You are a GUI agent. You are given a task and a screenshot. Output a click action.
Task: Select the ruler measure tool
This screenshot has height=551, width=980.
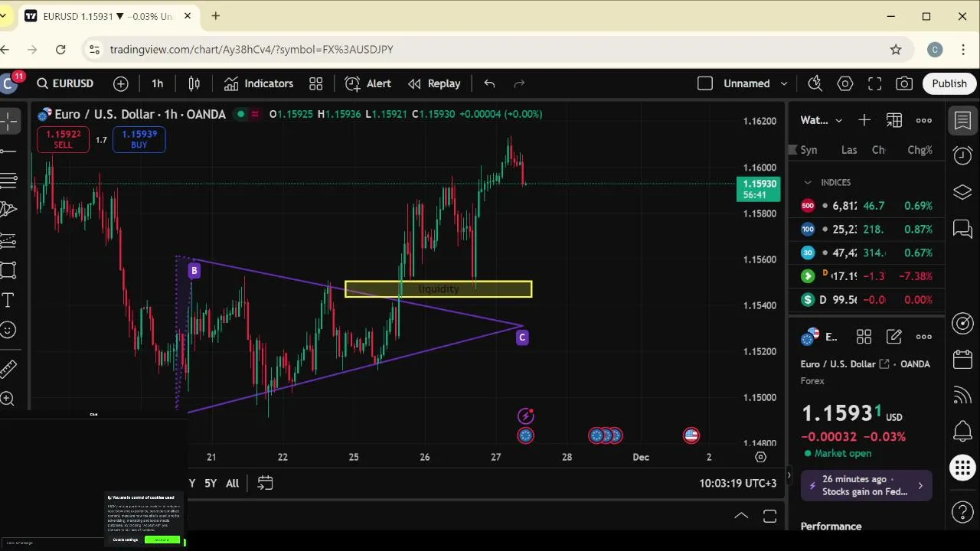click(x=8, y=369)
